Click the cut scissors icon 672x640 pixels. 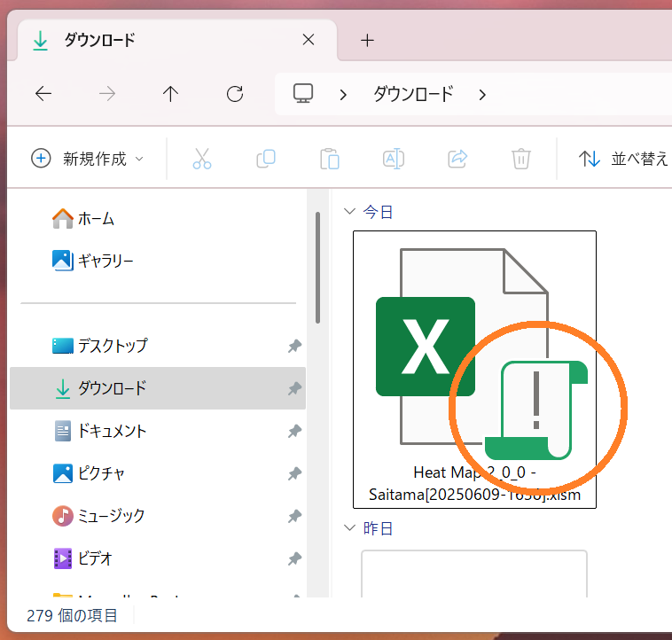pyautogui.click(x=202, y=159)
